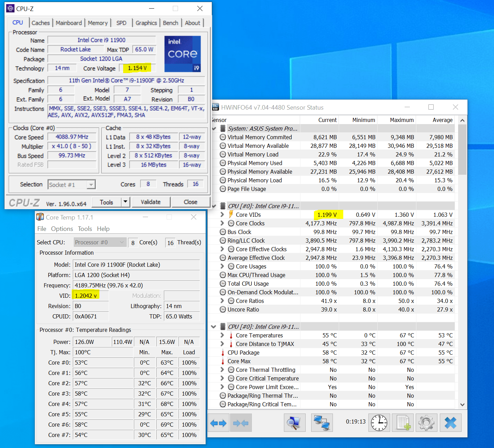Open the About tab in CPU-Z
This screenshot has width=494, height=448.
[192, 23]
